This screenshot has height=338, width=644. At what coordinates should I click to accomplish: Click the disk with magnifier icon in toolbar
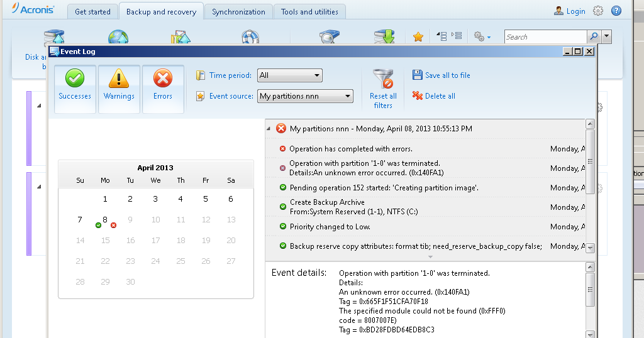(x=329, y=36)
